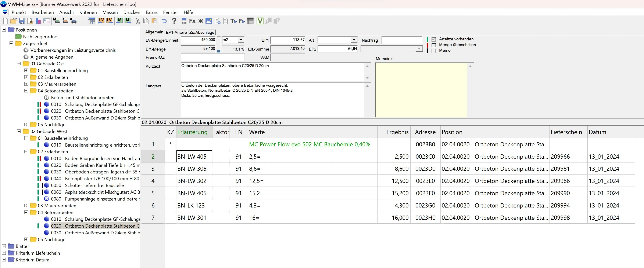Click the new project blank page icon
The image size is (644, 268).
5,21
